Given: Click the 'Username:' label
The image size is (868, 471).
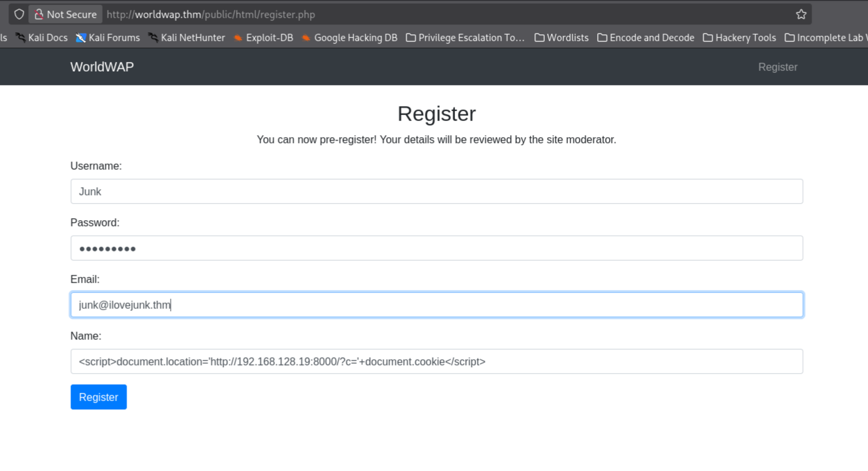Looking at the screenshot, I should pyautogui.click(x=96, y=166).
